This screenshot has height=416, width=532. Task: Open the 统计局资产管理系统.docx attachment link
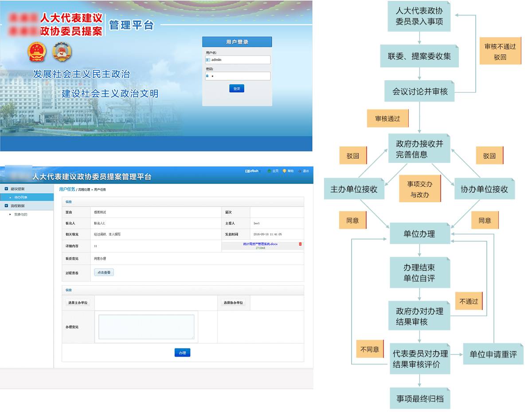[260, 244]
